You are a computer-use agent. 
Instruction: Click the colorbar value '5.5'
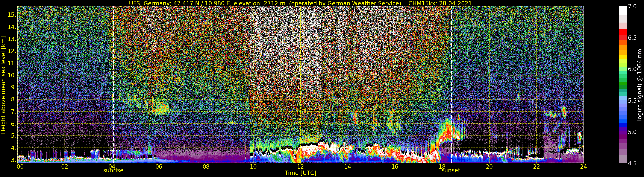pos(632,101)
